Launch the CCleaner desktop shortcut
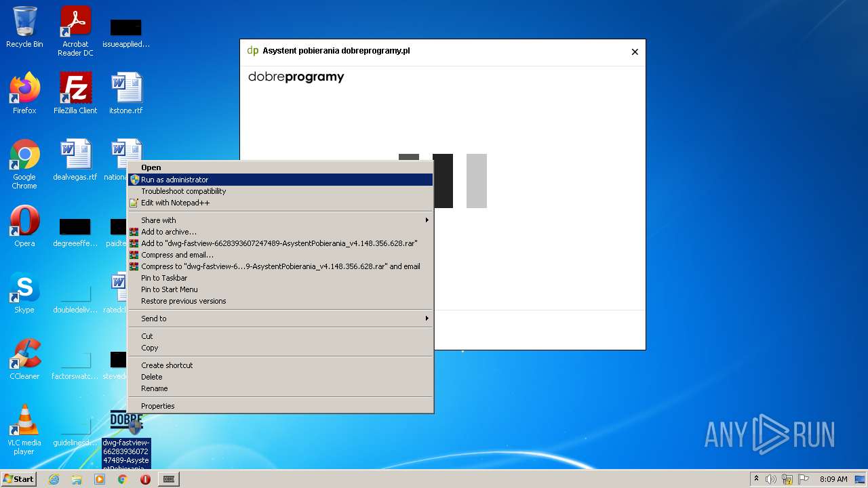 point(24,359)
